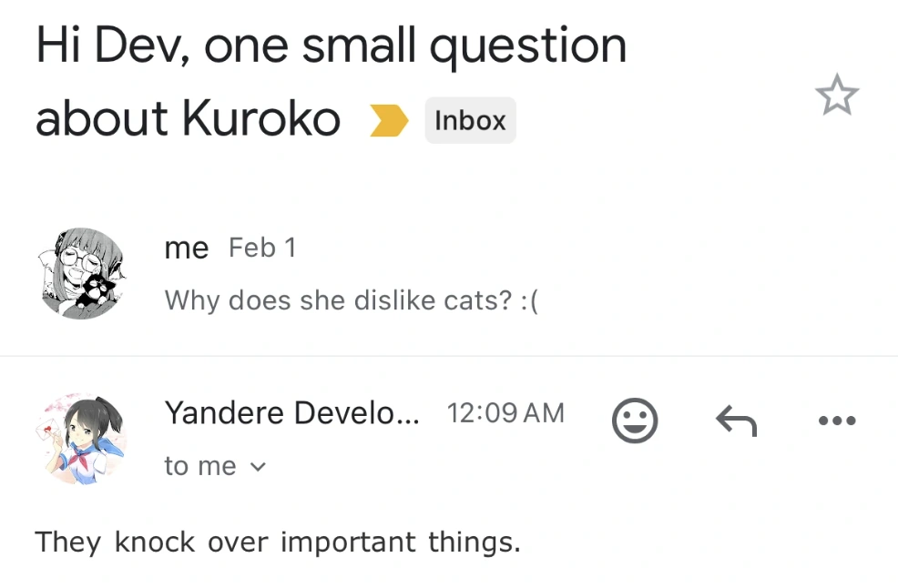Click the ":(" emoticon in the message preview
The height and width of the screenshot is (588, 898).
[x=530, y=300]
